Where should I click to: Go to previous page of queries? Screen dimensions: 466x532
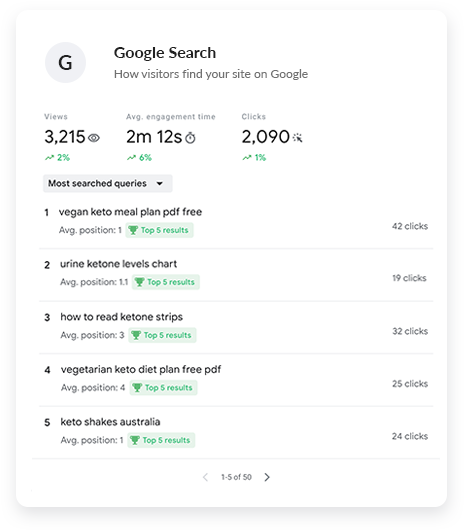(205, 477)
